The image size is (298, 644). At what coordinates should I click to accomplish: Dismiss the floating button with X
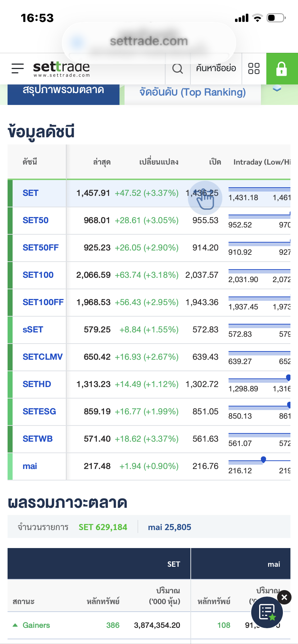click(x=284, y=597)
